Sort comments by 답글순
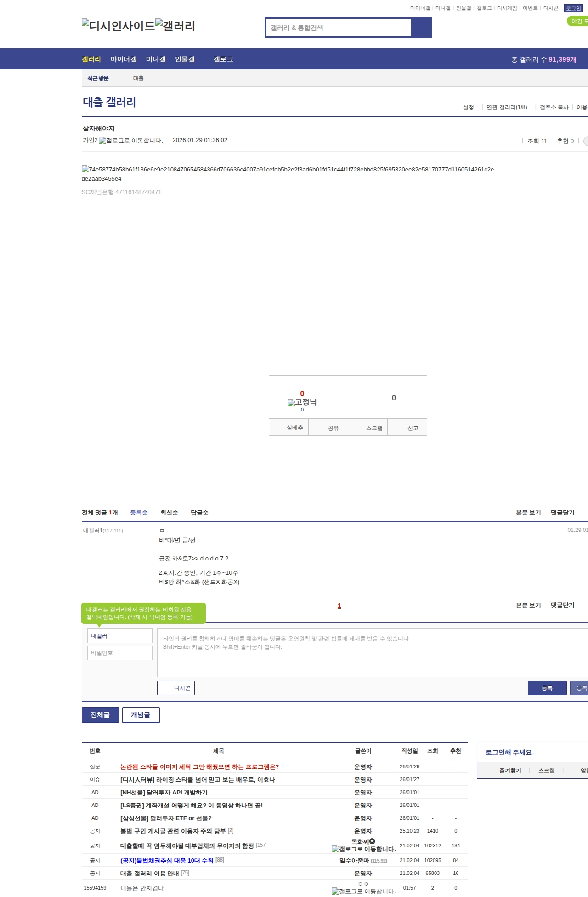 199,513
